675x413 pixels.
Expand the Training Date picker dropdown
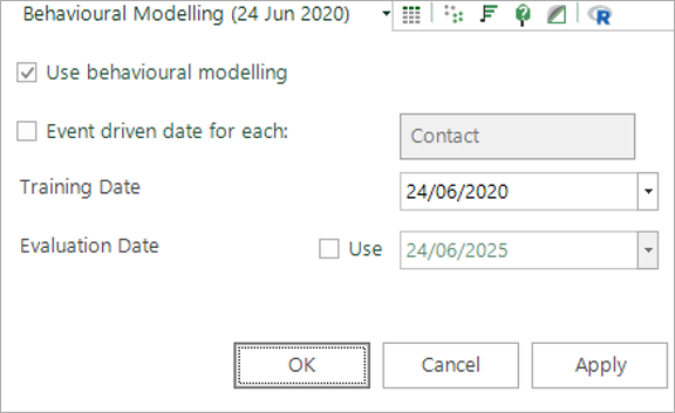click(x=648, y=191)
